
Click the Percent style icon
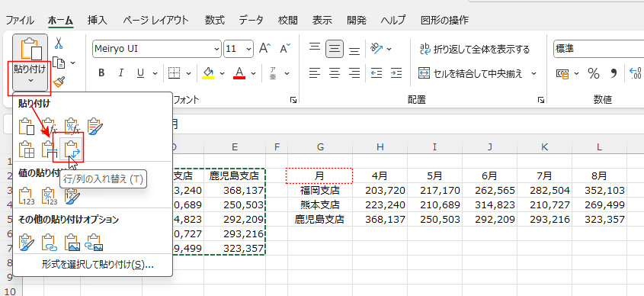[x=594, y=73]
